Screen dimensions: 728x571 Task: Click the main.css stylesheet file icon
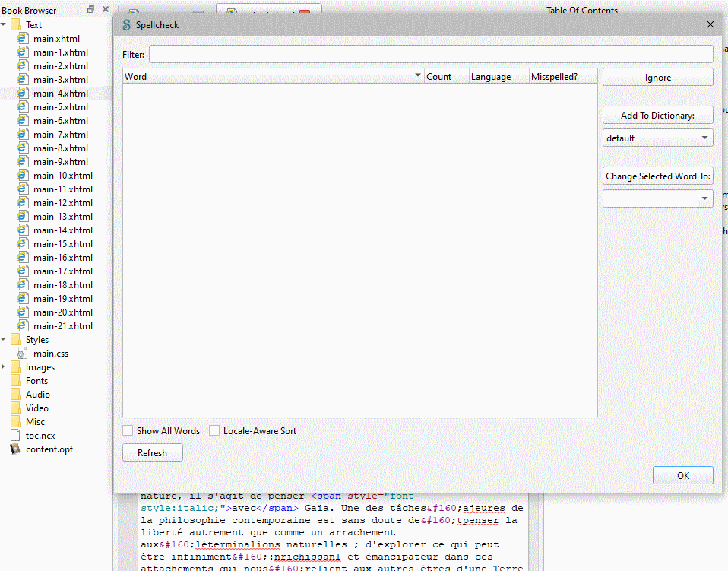[x=21, y=354]
